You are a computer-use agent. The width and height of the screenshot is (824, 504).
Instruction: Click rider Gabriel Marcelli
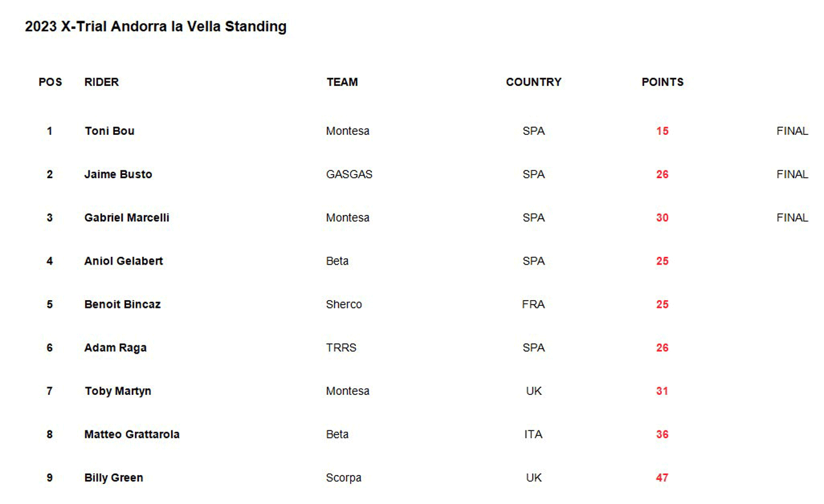[127, 217]
